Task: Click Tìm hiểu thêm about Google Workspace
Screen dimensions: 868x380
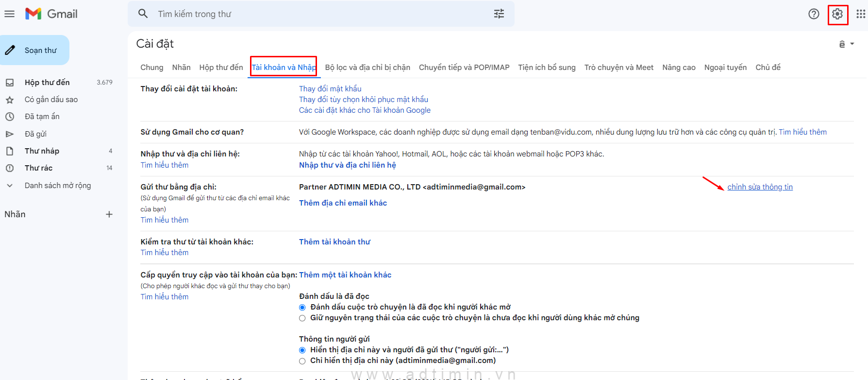Action: point(802,132)
